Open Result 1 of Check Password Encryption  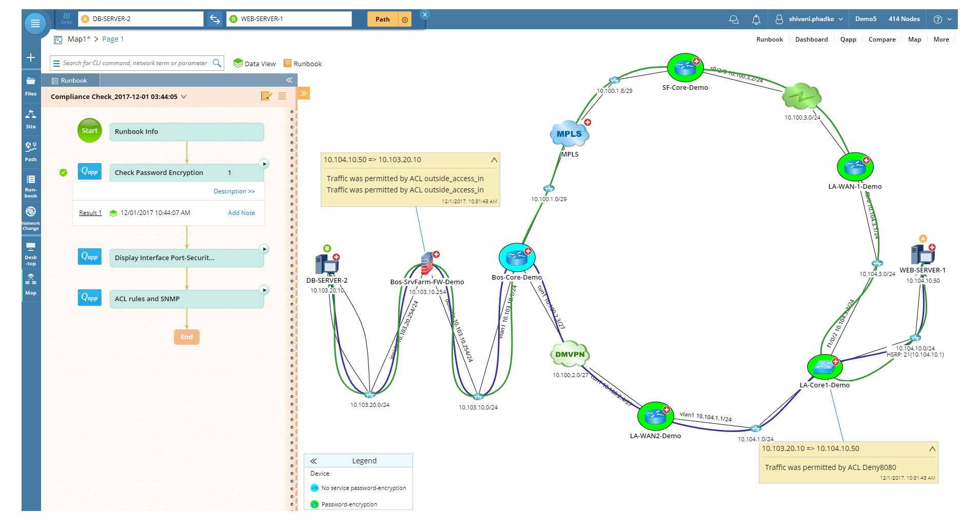click(x=90, y=212)
